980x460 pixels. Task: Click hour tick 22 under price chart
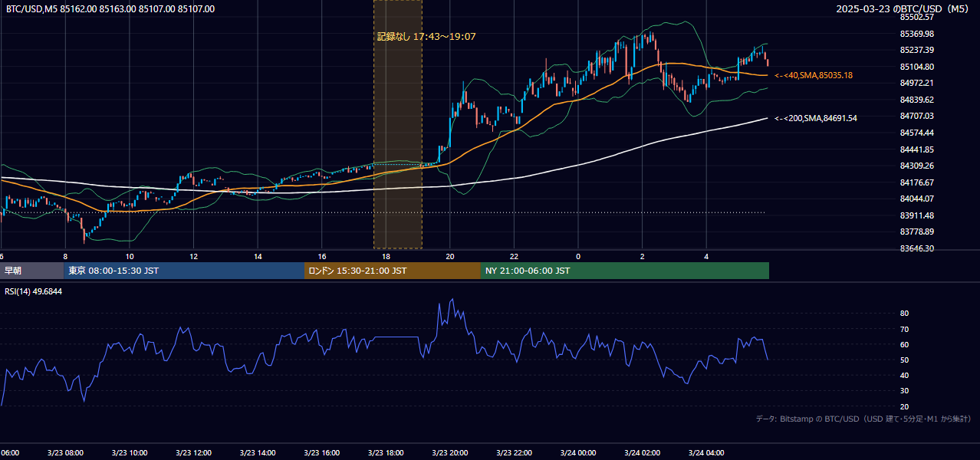click(x=514, y=256)
